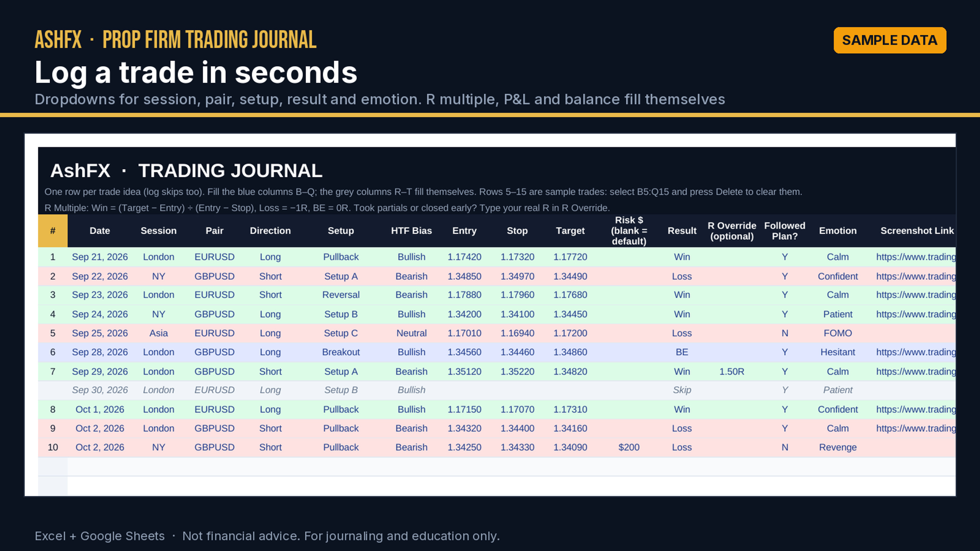Image resolution: width=980 pixels, height=551 pixels.
Task: Click target price 1.34860
Action: [570, 352]
